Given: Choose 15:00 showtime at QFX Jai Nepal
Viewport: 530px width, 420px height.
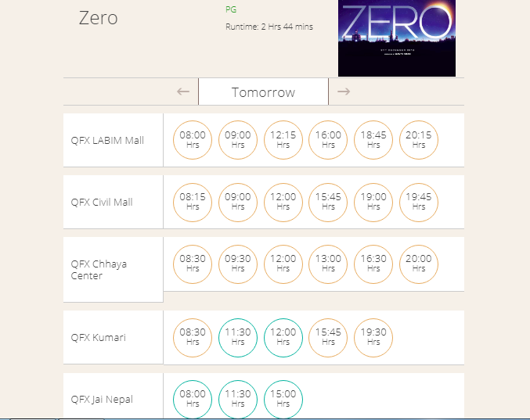Looking at the screenshot, I should [x=283, y=399].
